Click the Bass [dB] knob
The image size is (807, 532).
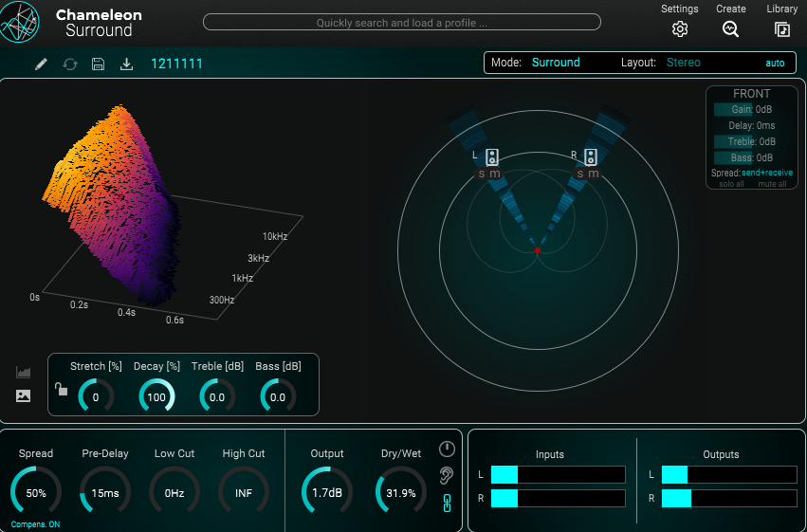pos(278,397)
